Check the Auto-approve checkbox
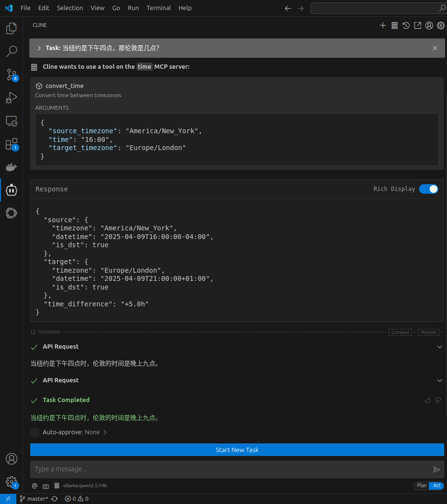Image resolution: width=447 pixels, height=504 pixels. (x=35, y=432)
